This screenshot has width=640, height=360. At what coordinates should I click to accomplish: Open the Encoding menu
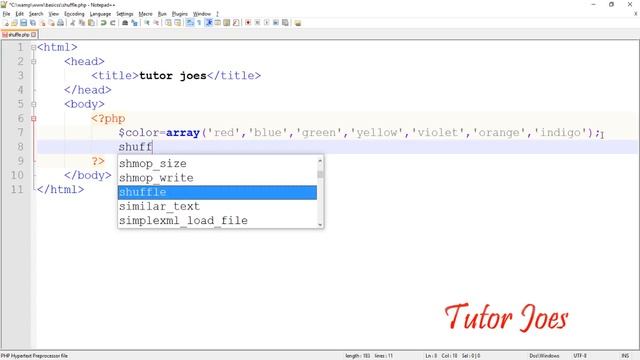tap(74, 14)
